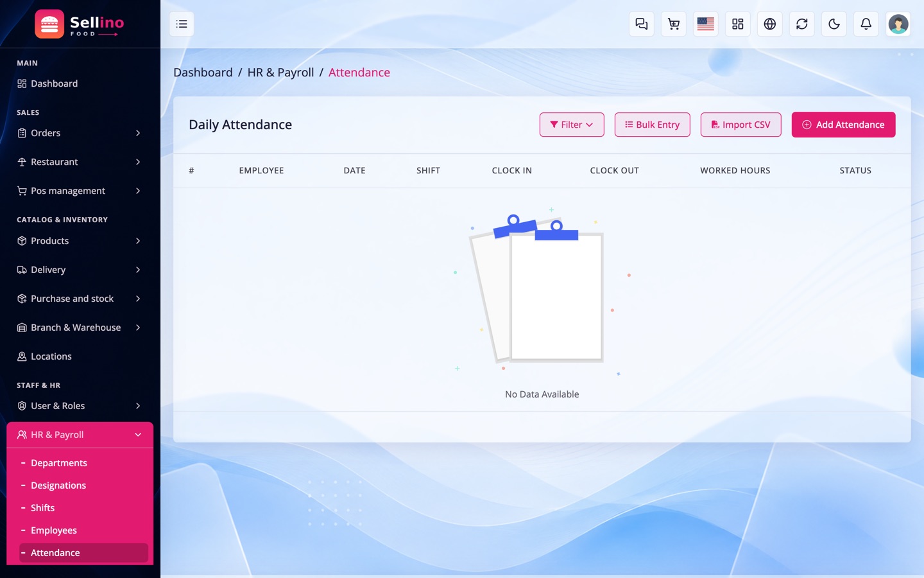
Task: Click the EMPLOYEE column header
Action: 261,171
